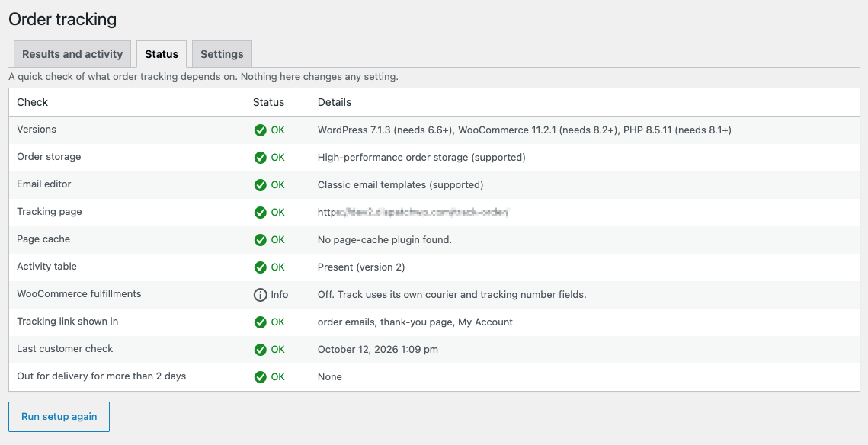Viewport: 868px width, 445px height.
Task: Click the green check icon for Versions
Action: click(260, 130)
